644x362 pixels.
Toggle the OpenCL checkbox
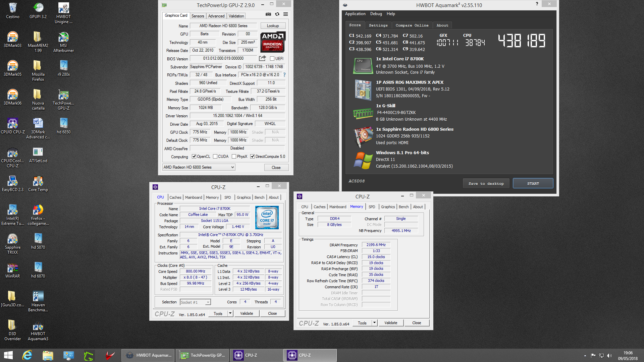(x=194, y=157)
